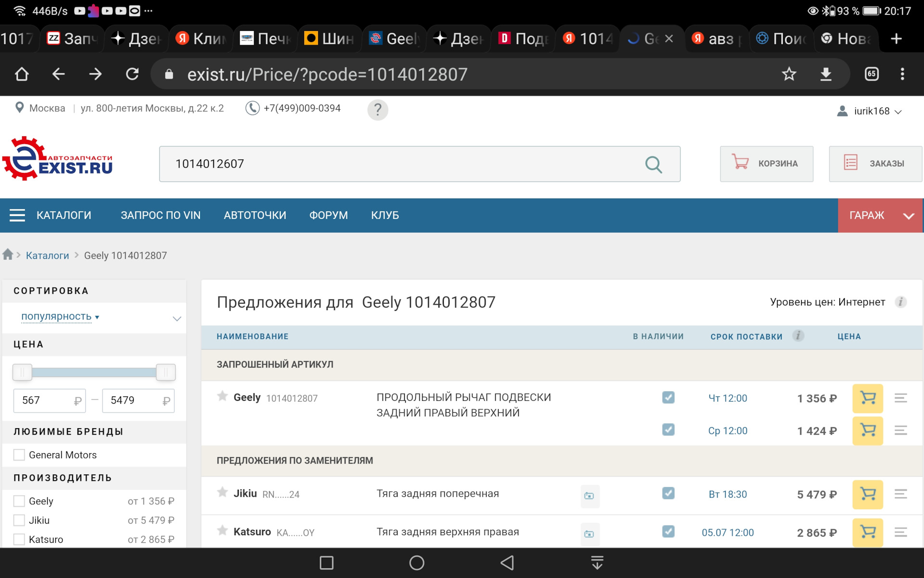The width and height of the screenshot is (924, 578).
Task: Open a new browser tab
Action: coord(896,39)
